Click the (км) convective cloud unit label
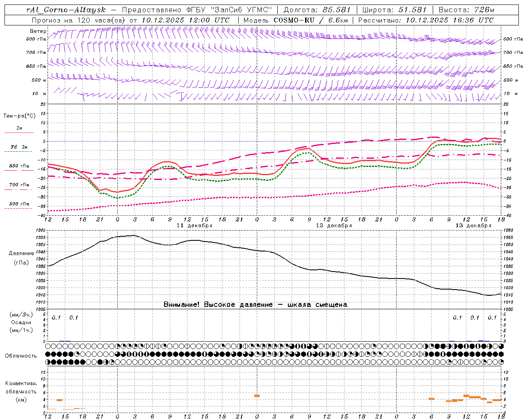This screenshot has height=420, width=525. (21, 399)
